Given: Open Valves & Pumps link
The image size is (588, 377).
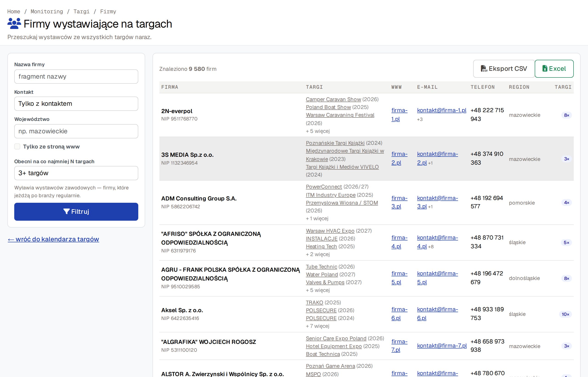Looking at the screenshot, I should point(325,283).
